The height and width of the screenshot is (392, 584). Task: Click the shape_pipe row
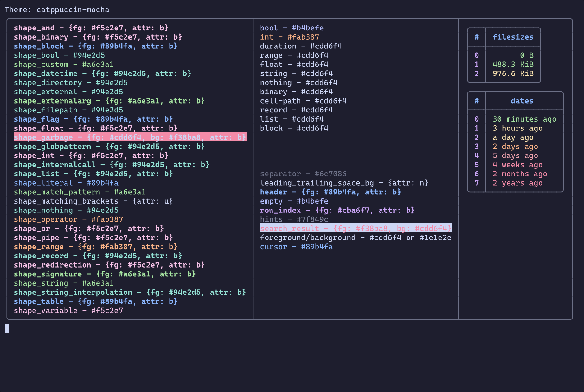(93, 238)
